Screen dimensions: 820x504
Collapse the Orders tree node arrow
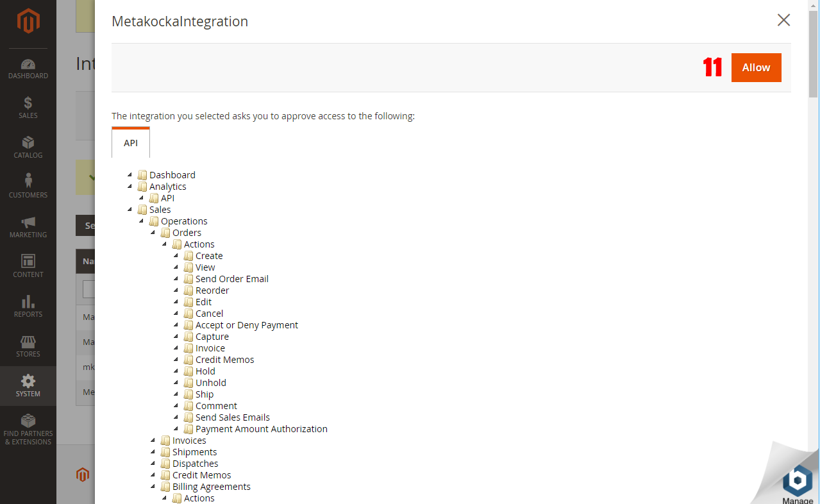tap(153, 232)
